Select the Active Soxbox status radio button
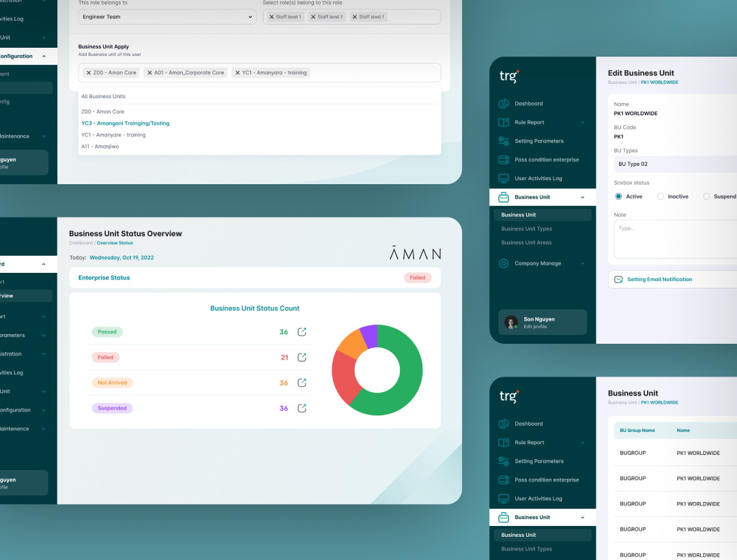The width and height of the screenshot is (737, 560). (618, 196)
